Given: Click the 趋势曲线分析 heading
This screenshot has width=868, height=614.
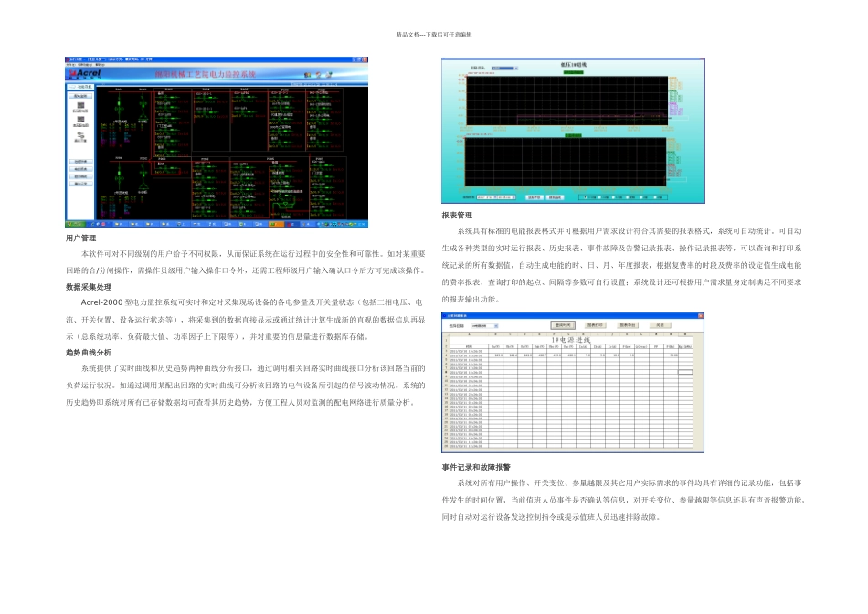Looking at the screenshot, I should tap(89, 352).
